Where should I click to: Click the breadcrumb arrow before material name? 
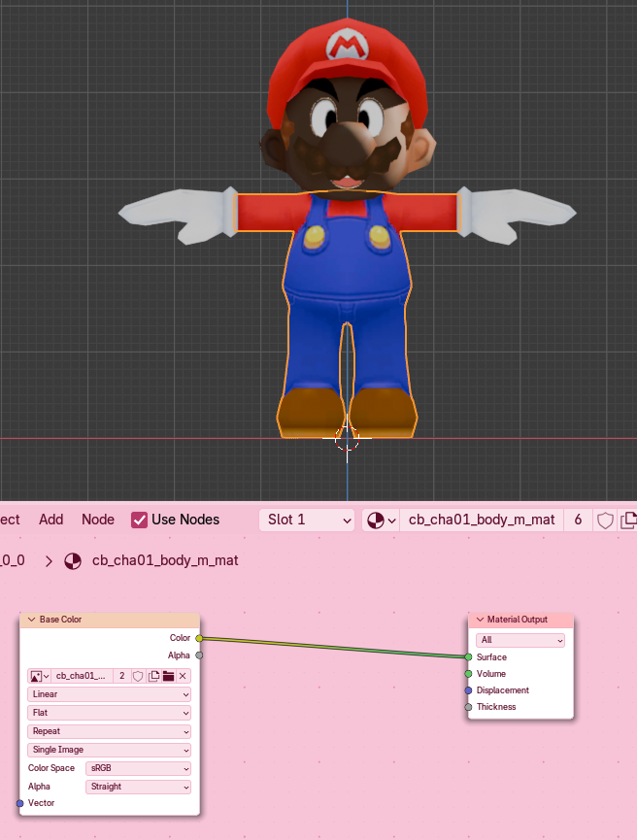pyautogui.click(x=49, y=561)
